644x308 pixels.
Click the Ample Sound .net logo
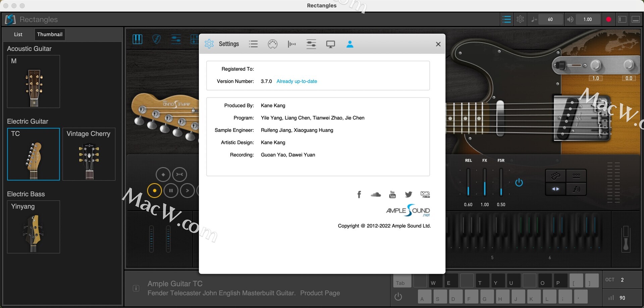408,211
